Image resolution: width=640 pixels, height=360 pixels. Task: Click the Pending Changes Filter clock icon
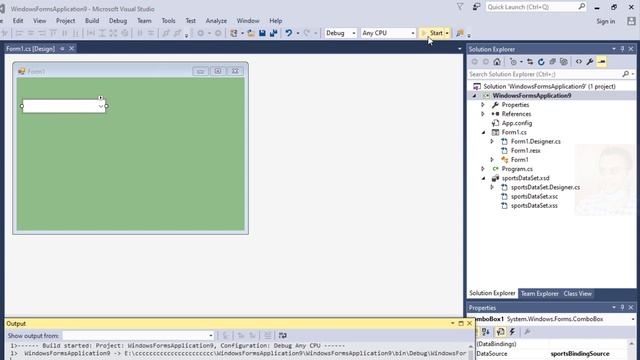coord(513,62)
